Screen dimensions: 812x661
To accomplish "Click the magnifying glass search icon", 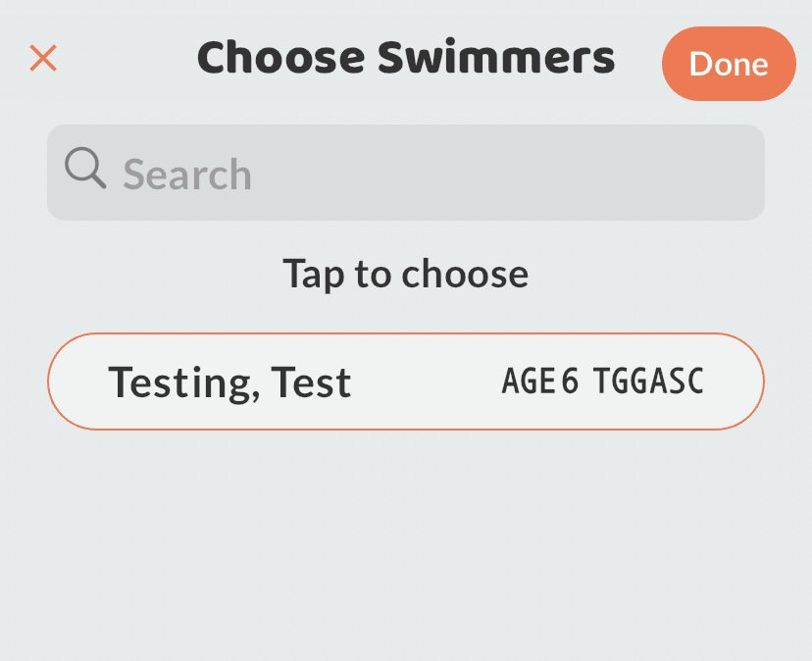I will (85, 170).
